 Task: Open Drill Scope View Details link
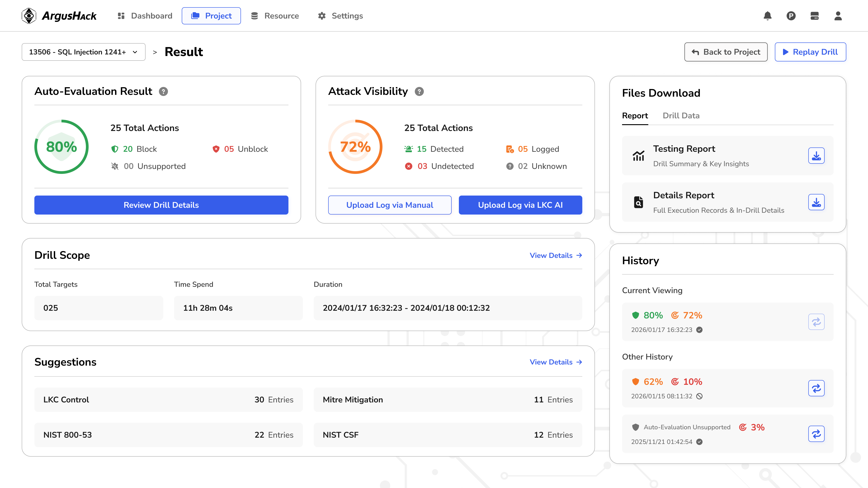[556, 255]
